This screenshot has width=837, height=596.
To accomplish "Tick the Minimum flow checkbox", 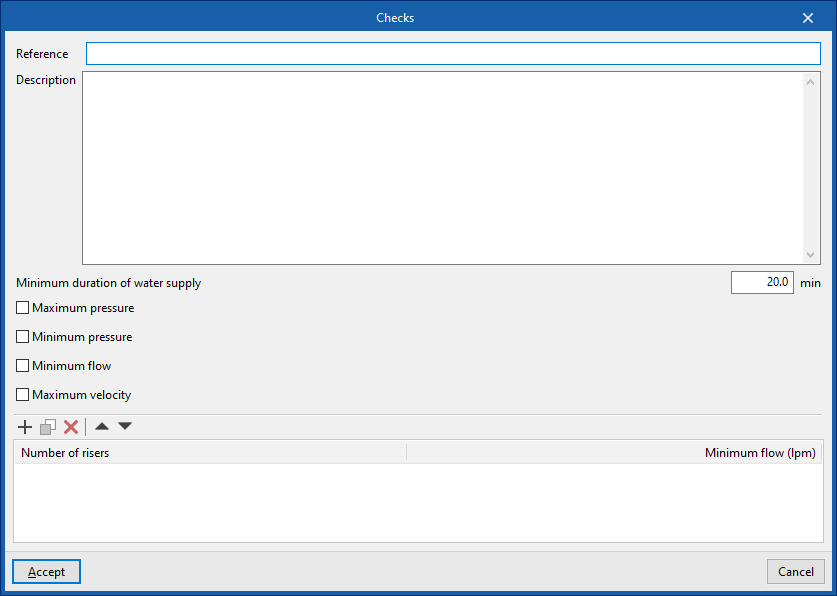I will tap(23, 366).
